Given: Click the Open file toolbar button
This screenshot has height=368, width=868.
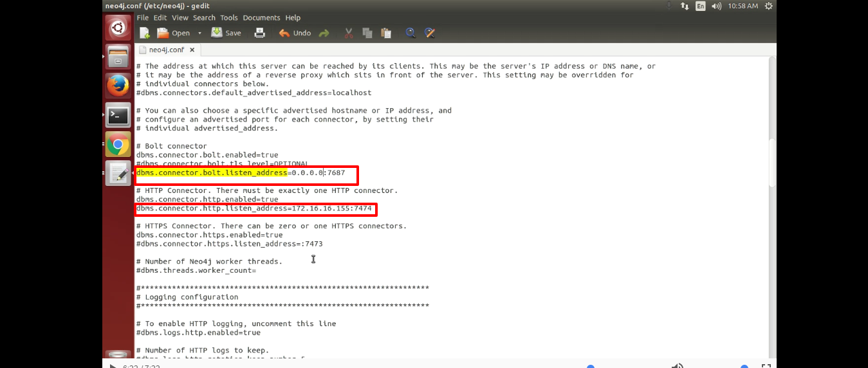Looking at the screenshot, I should [x=174, y=33].
